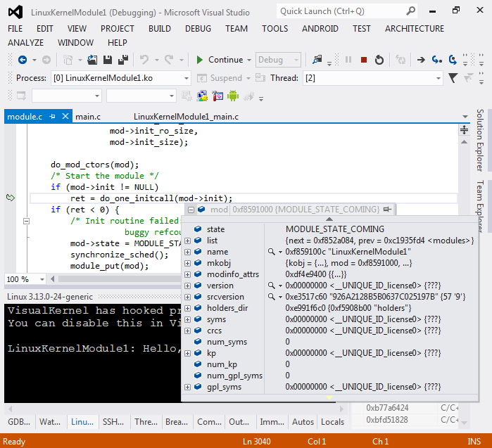Viewport: 492px width, 448px height.
Task: Open the ANDROID menu
Action: point(320,29)
